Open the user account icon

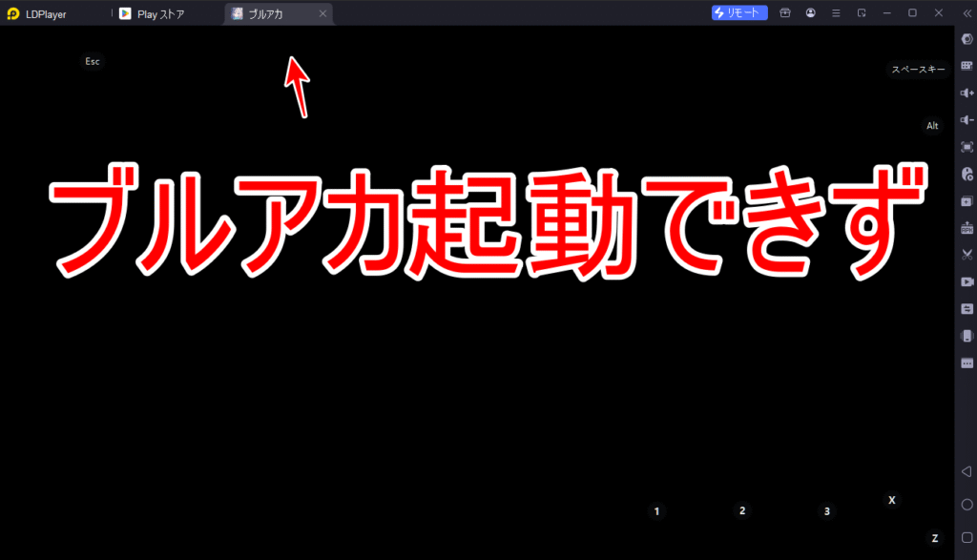coord(811,12)
